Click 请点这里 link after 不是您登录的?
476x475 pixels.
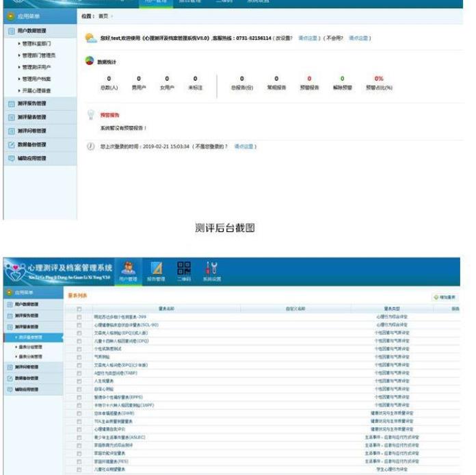tap(244, 146)
